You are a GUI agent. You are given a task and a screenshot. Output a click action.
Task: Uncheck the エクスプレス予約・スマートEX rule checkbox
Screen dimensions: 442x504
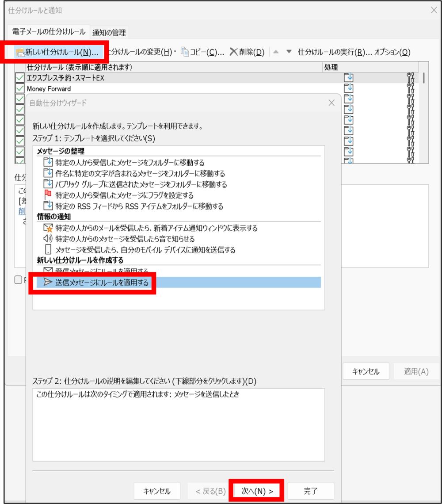click(20, 78)
